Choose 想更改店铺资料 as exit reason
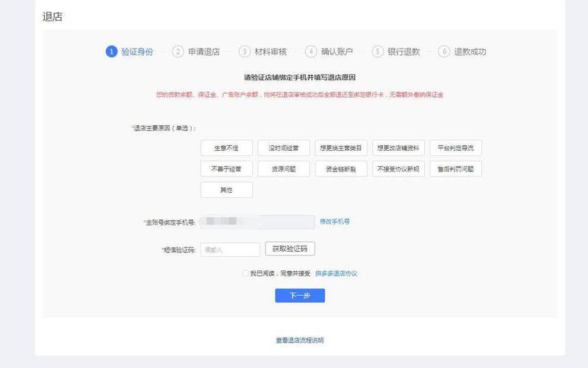588x368 pixels. point(398,148)
